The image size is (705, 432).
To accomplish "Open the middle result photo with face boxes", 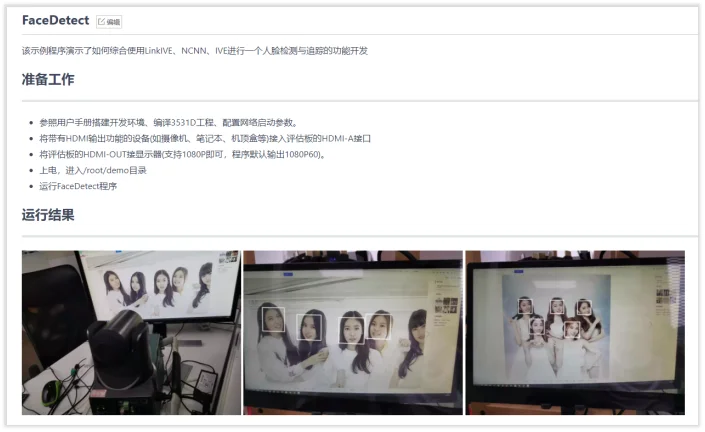I will [x=352, y=332].
